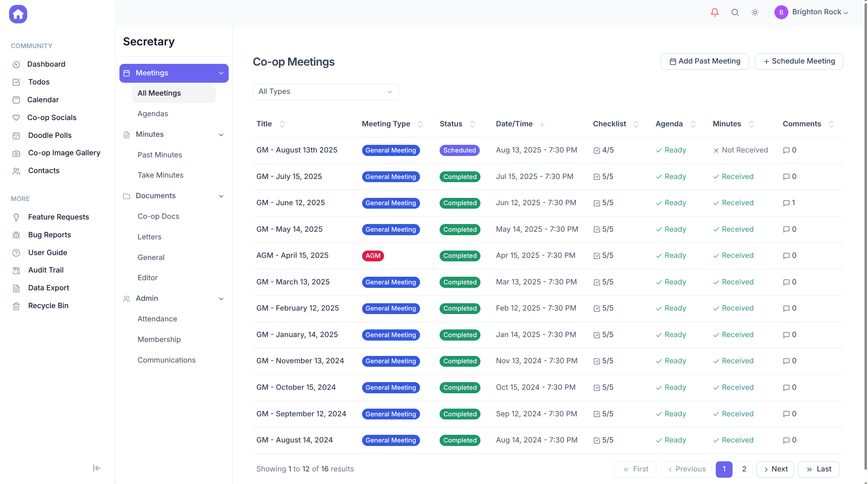Open the Recycle Bin
Image resolution: width=868 pixels, height=484 pixels.
tap(48, 305)
